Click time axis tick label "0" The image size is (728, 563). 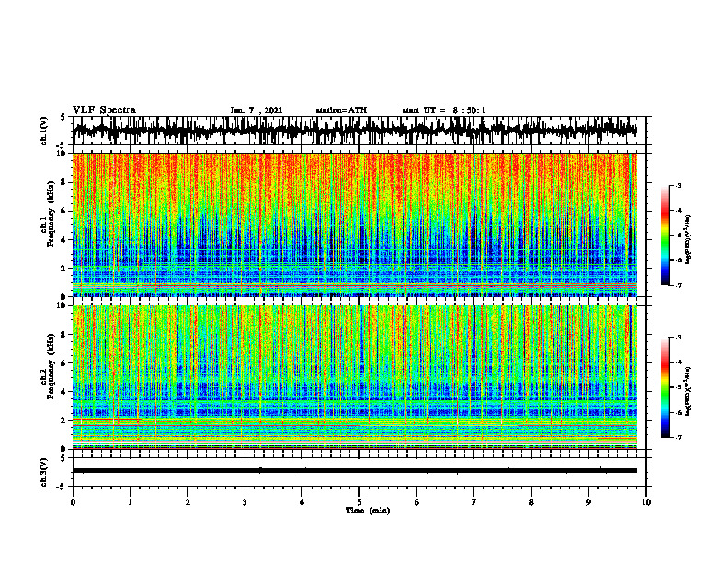coord(73,502)
